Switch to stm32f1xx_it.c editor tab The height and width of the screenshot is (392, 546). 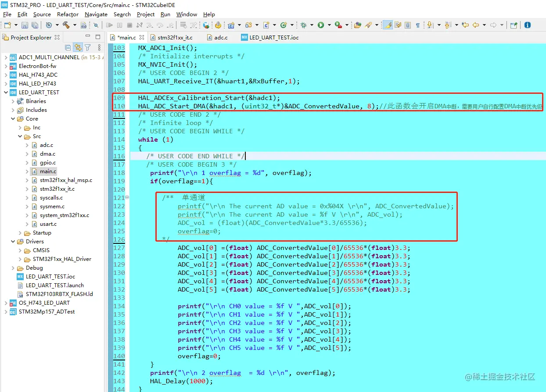point(171,37)
